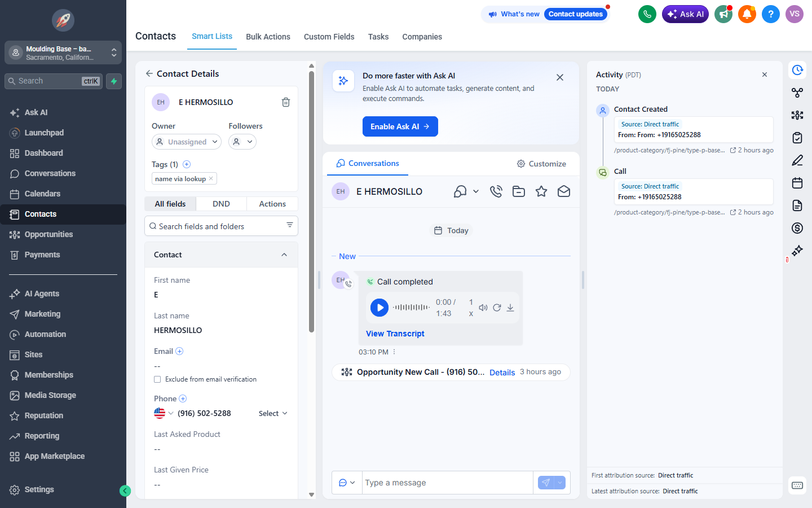Select the DND tab
The width and height of the screenshot is (812, 508).
pos(221,204)
